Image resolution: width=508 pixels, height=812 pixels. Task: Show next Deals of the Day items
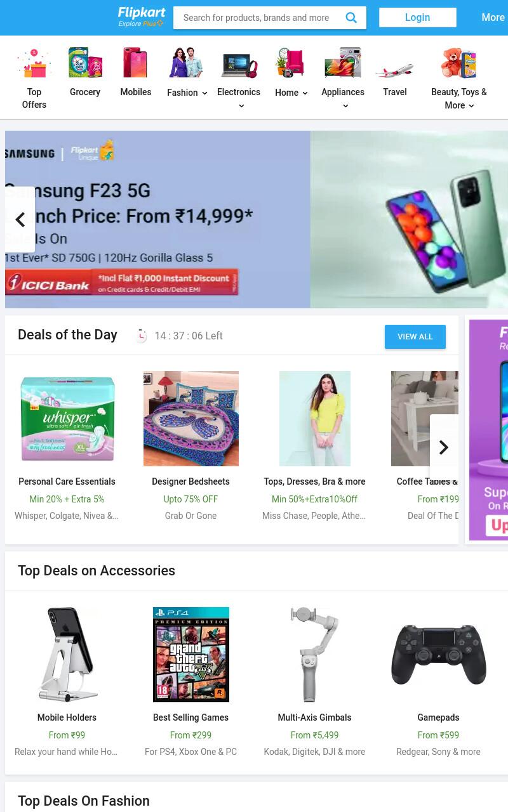point(444,447)
